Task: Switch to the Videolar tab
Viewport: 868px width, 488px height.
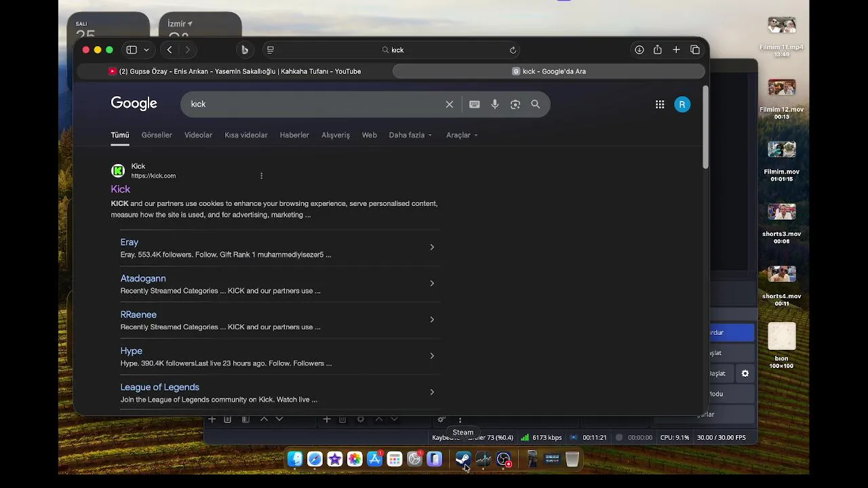Action: pyautogui.click(x=198, y=135)
